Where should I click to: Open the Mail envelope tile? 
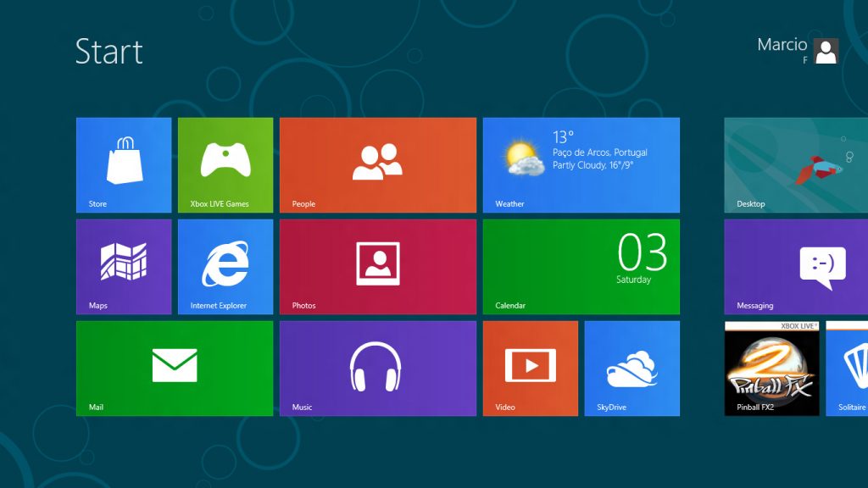tap(175, 369)
